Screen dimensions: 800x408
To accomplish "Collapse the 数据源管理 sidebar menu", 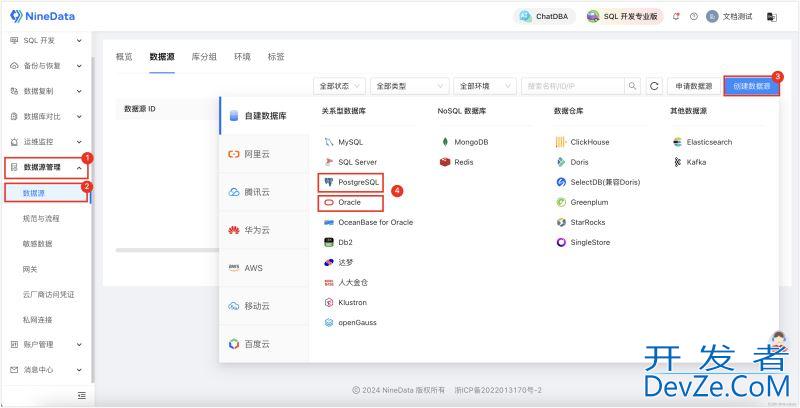I will pos(46,167).
